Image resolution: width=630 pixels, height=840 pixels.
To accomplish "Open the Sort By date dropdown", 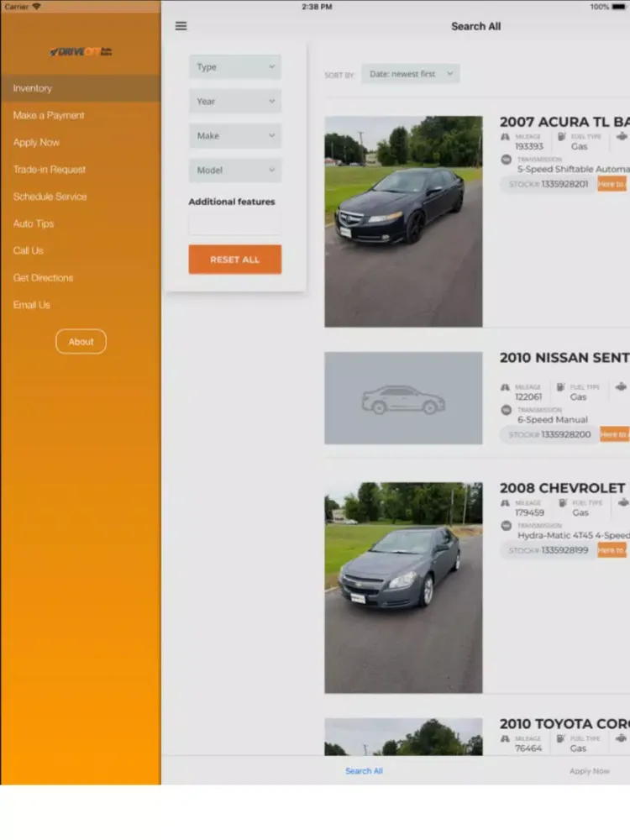I will [x=411, y=74].
